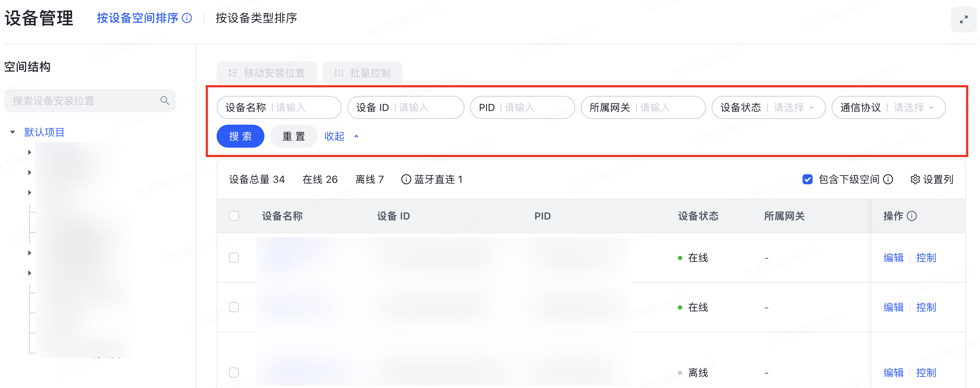
Task: Focus the 设备名称 input field
Action: (x=304, y=108)
